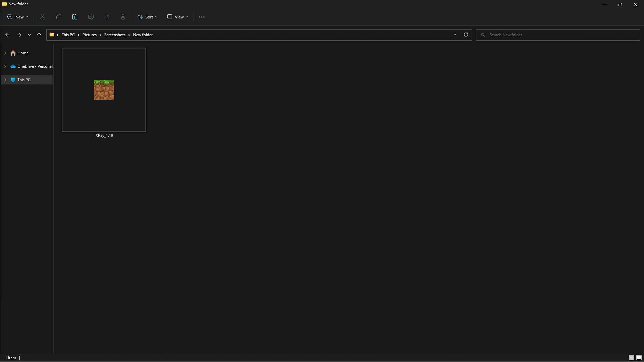Select Screenshots breadcrumb
The height and width of the screenshot is (362, 644).
point(115,35)
